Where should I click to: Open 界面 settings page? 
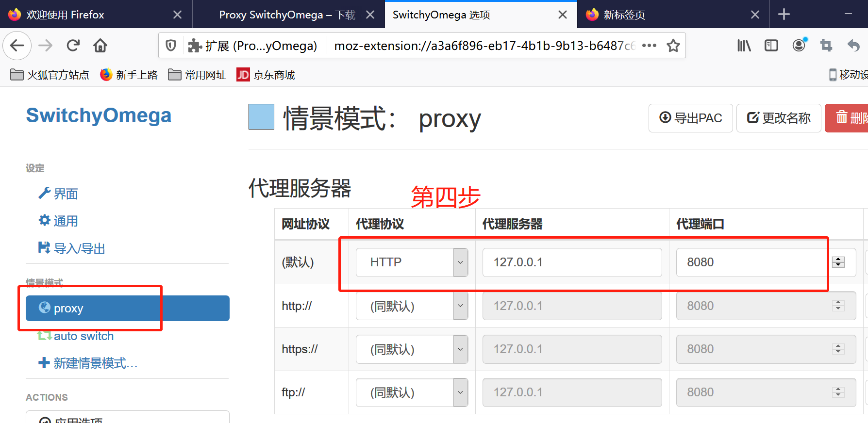(x=58, y=194)
